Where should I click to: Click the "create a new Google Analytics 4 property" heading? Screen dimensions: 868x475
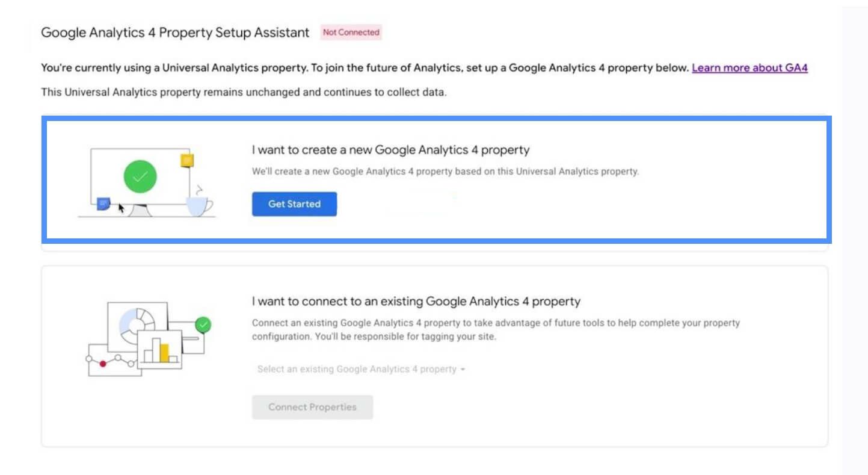point(390,150)
